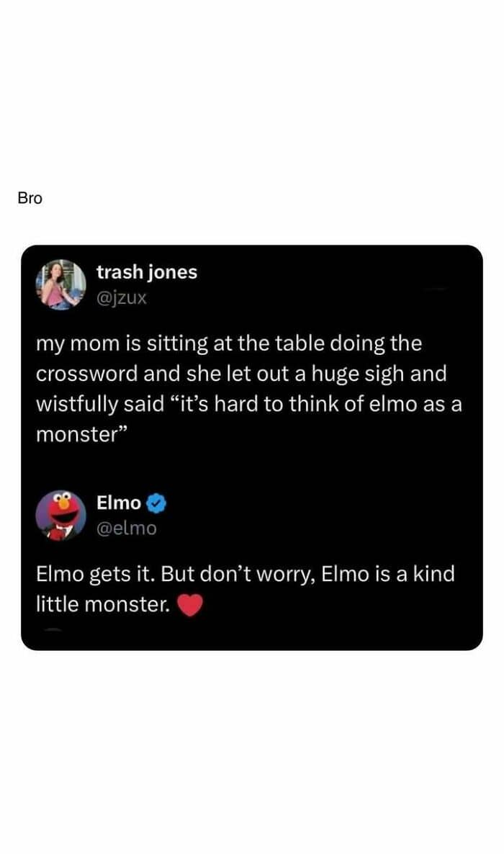Click "little monster." in Elmo's reply
The height and width of the screenshot is (854, 504).
click(x=102, y=606)
